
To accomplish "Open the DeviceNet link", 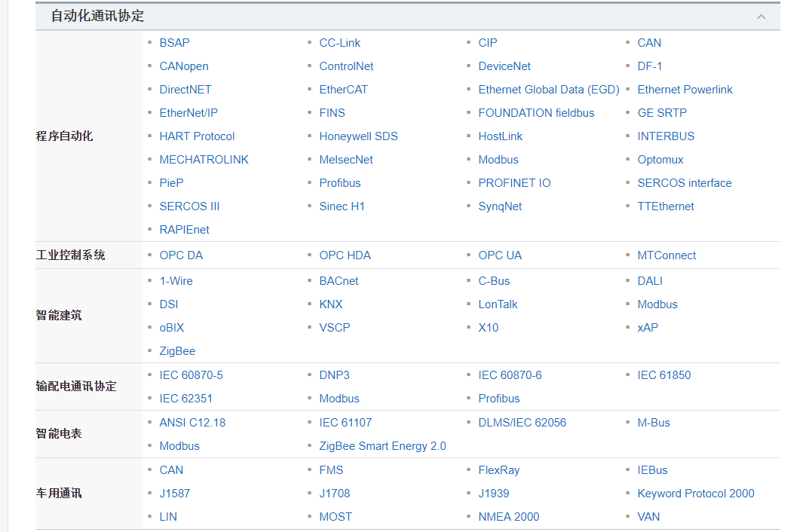I will point(504,66).
